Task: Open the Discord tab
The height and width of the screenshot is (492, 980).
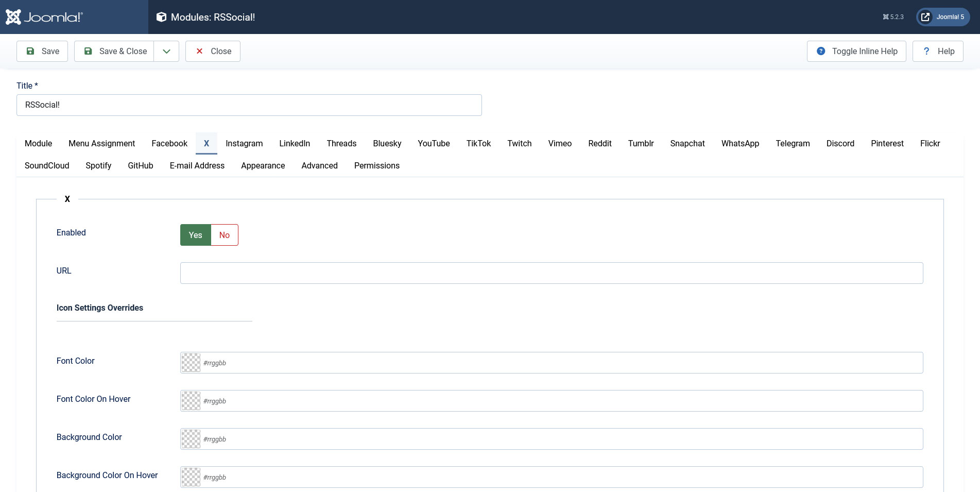Action: tap(840, 143)
